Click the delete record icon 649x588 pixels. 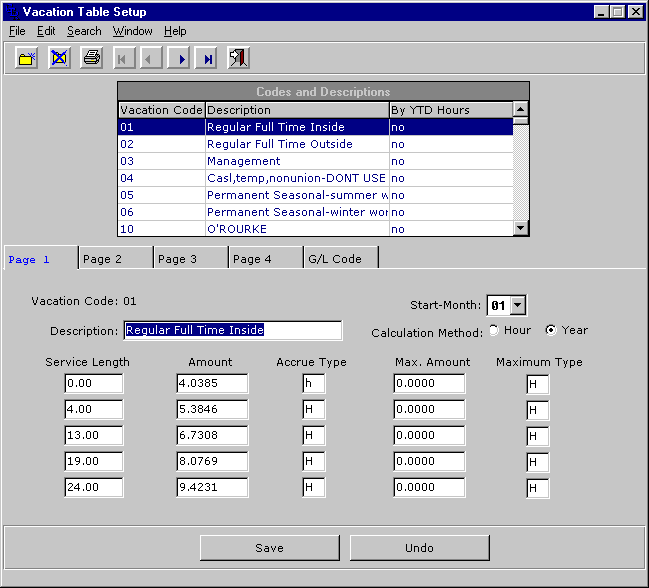pyautogui.click(x=59, y=59)
